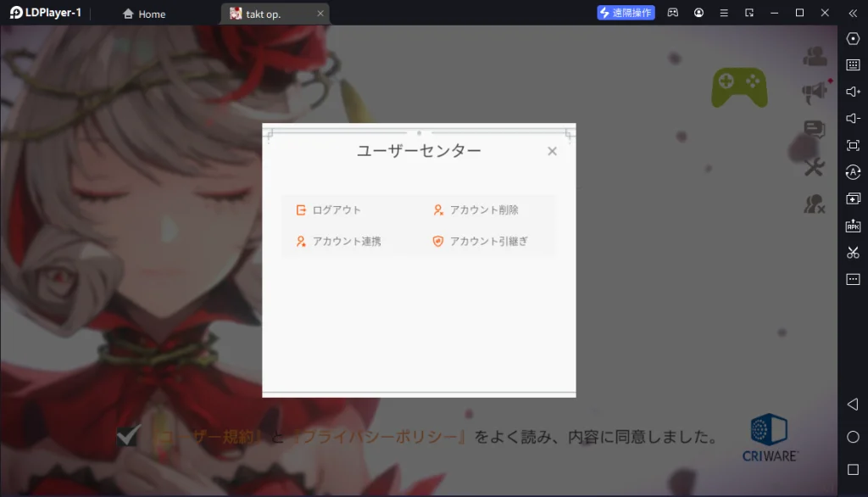
Task: Open the プライバシーポリシー link
Action: coord(378,437)
